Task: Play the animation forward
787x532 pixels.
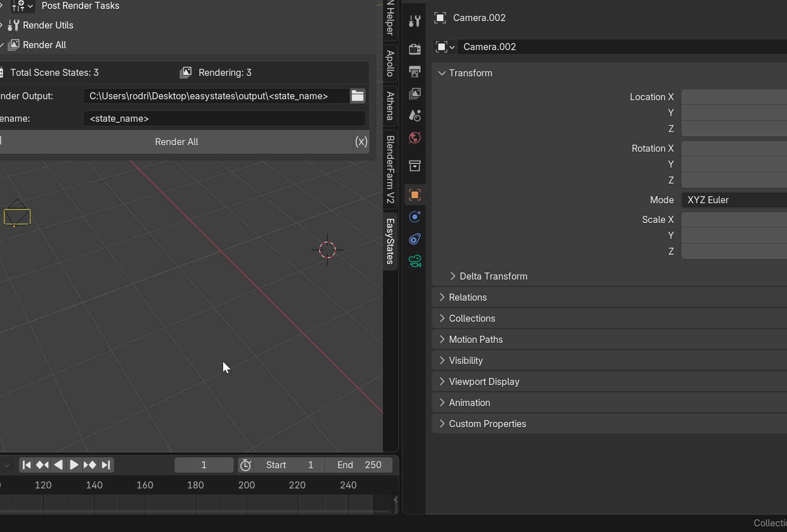Action: (74, 465)
